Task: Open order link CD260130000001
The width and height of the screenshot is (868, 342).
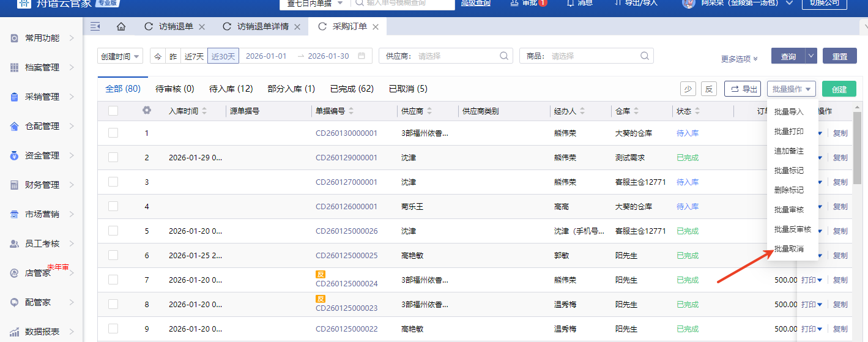Action: point(346,133)
